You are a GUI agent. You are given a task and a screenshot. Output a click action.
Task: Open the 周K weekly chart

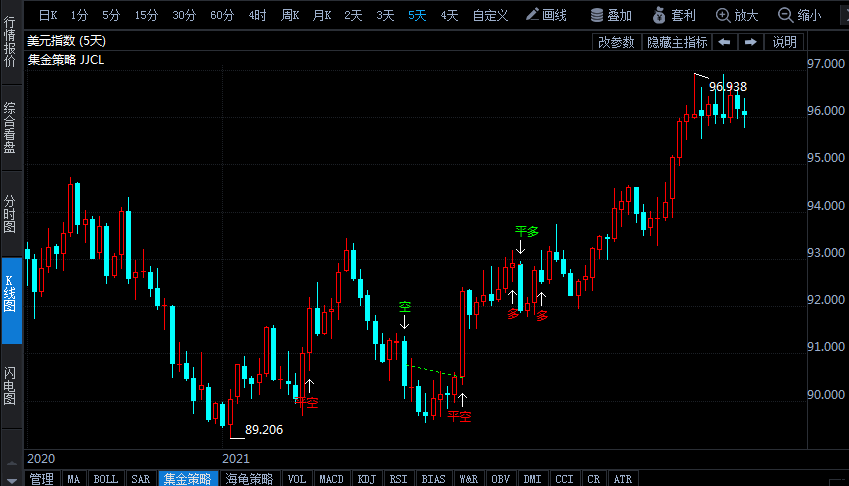[x=290, y=15]
